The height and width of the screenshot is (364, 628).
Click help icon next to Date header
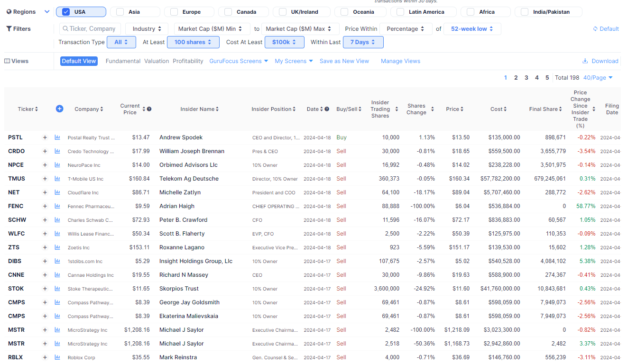(327, 109)
